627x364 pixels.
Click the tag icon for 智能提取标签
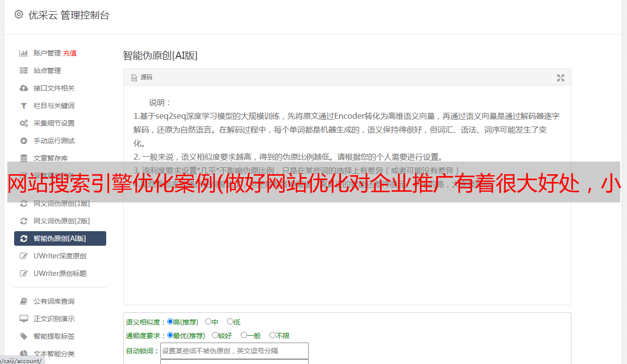23,336
